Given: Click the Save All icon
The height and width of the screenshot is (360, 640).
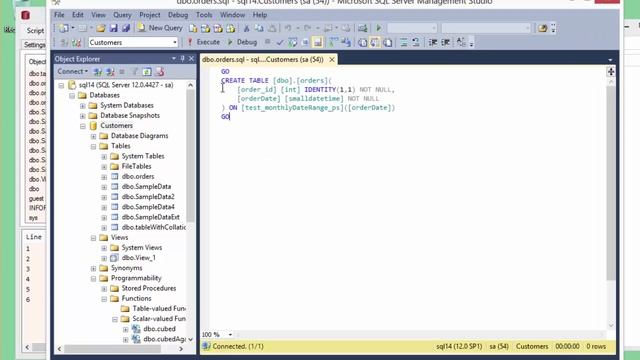Looking at the screenshot, I should tap(126, 28).
